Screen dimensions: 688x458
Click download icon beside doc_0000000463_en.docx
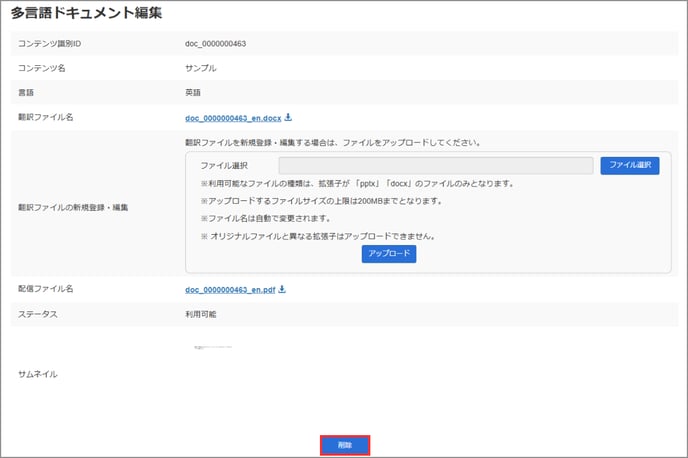pos(288,117)
